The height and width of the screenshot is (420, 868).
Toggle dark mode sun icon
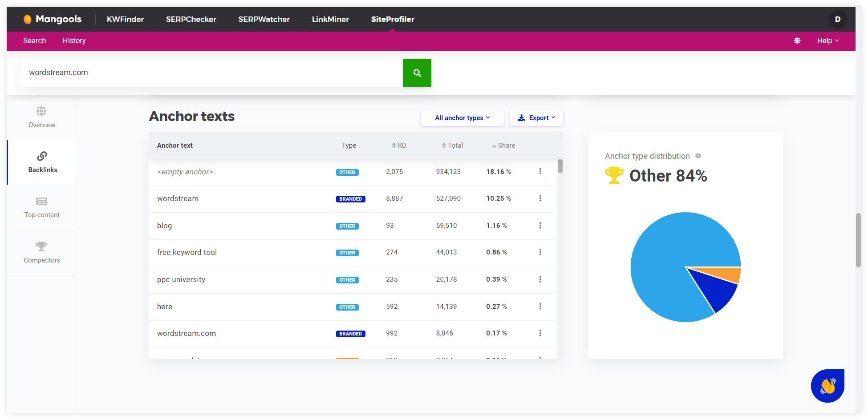click(797, 40)
